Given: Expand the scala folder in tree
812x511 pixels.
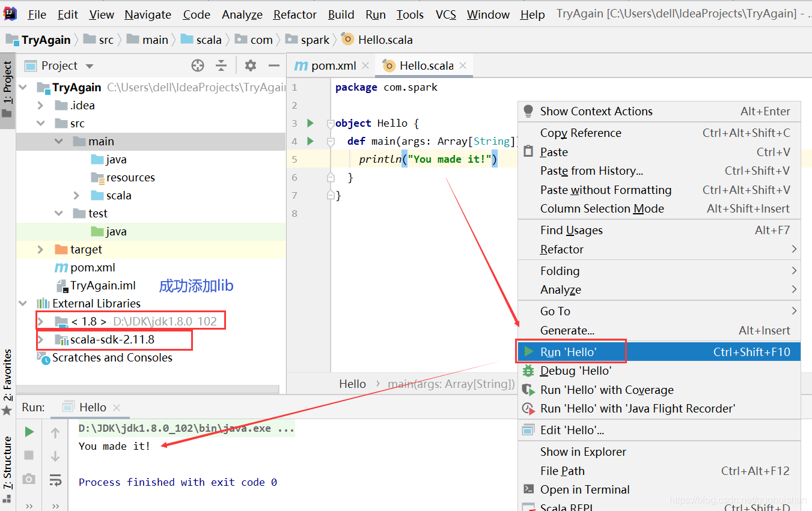Looking at the screenshot, I should point(76,196).
